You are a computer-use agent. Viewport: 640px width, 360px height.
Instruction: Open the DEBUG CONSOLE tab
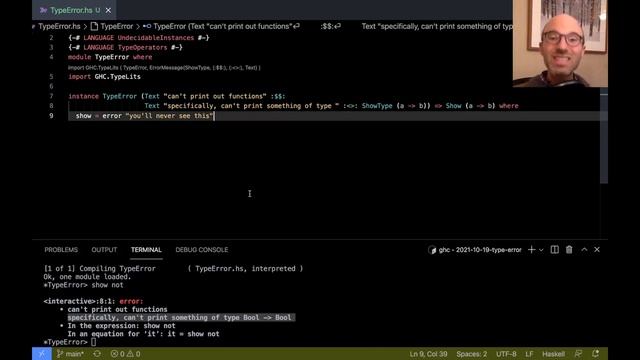click(202, 250)
